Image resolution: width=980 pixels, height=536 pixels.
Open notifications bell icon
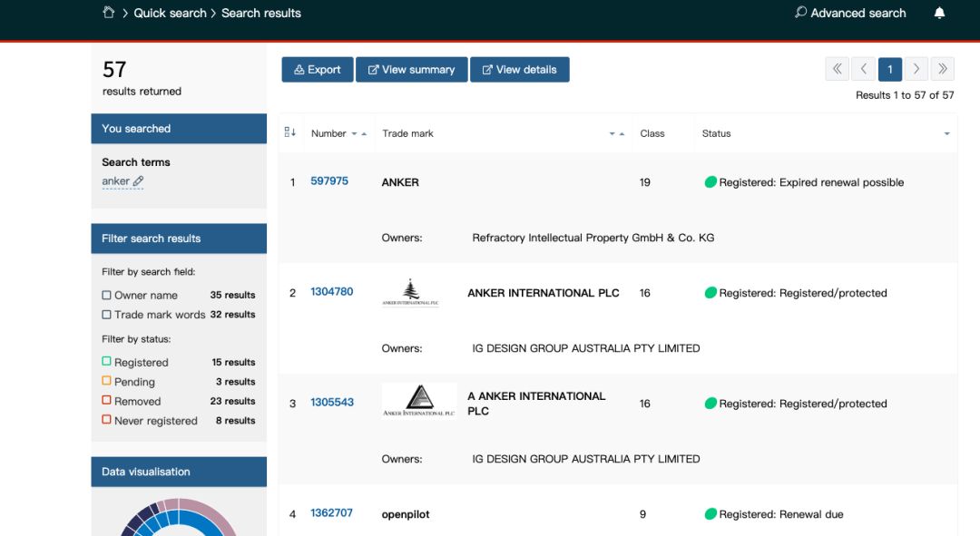939,13
